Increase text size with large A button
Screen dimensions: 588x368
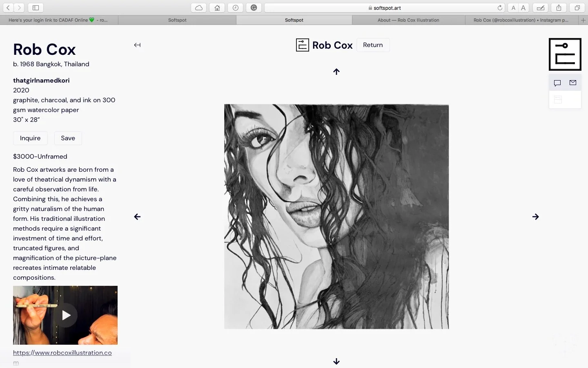(x=523, y=8)
